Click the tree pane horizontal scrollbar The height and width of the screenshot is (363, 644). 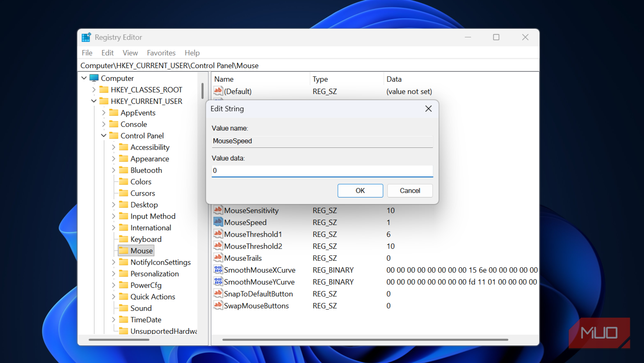pos(119,340)
